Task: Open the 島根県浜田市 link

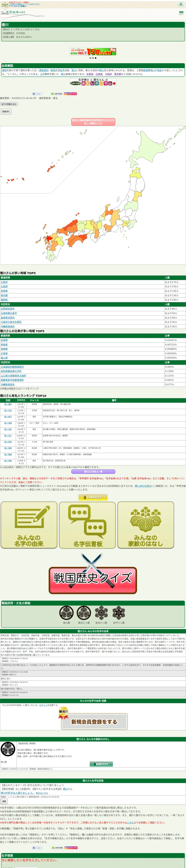Action: click(8, 317)
